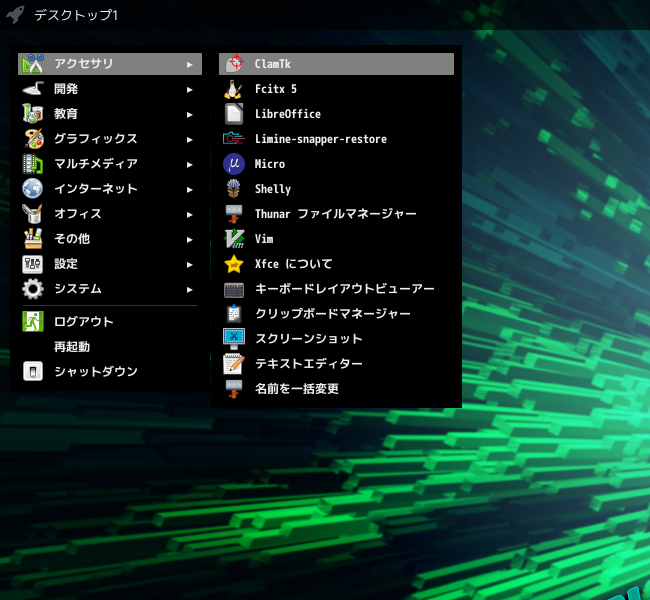Image resolution: width=650 pixels, height=600 pixels.
Task: Click the Vim logo icon
Action: tap(234, 238)
